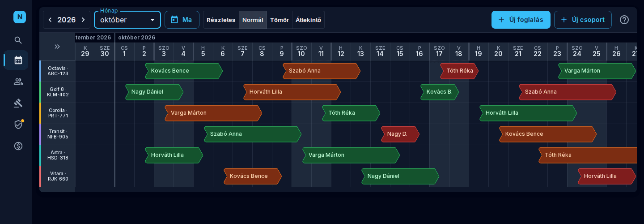
Task: Select the day header H 26
Action: coord(616,52)
